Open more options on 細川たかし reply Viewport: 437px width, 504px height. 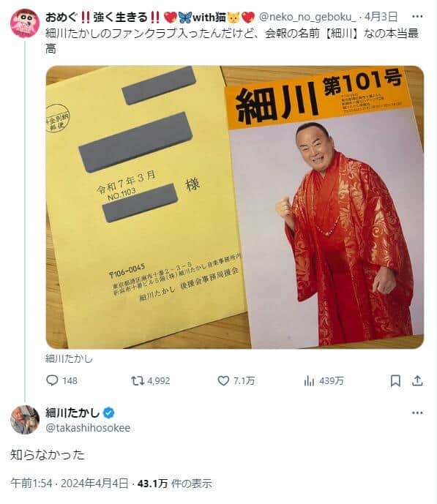(417, 413)
